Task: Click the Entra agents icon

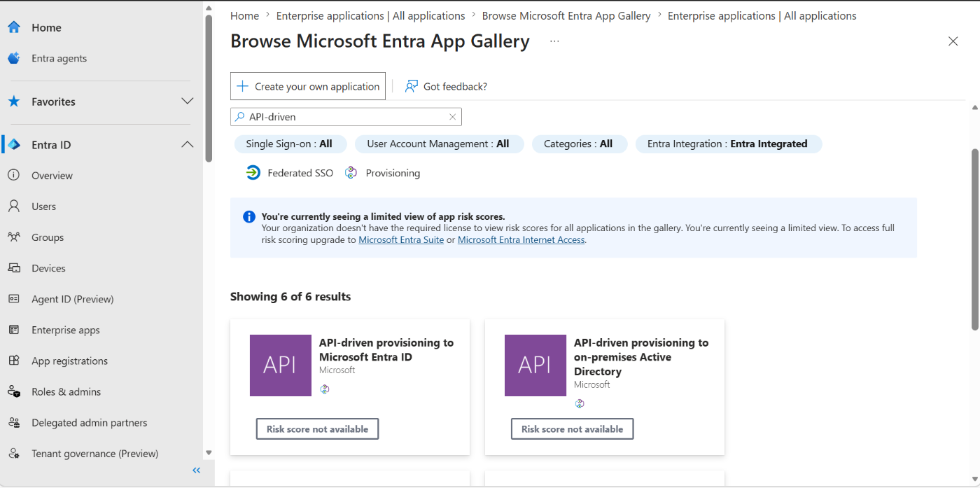Action: [x=14, y=58]
